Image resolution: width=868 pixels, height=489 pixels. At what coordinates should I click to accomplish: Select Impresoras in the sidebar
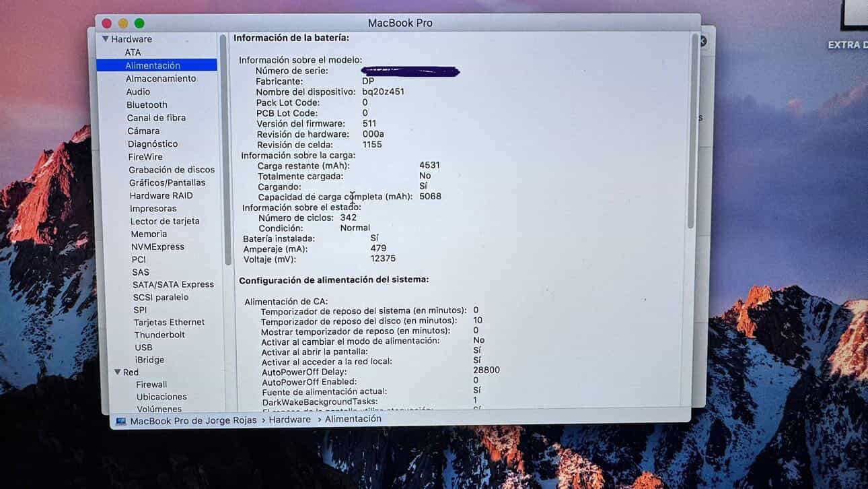click(x=153, y=208)
